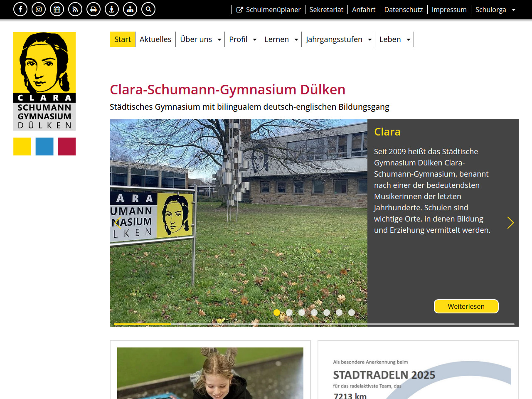532x399 pixels.
Task: Open the Facebook page icon
Action: pos(20,9)
